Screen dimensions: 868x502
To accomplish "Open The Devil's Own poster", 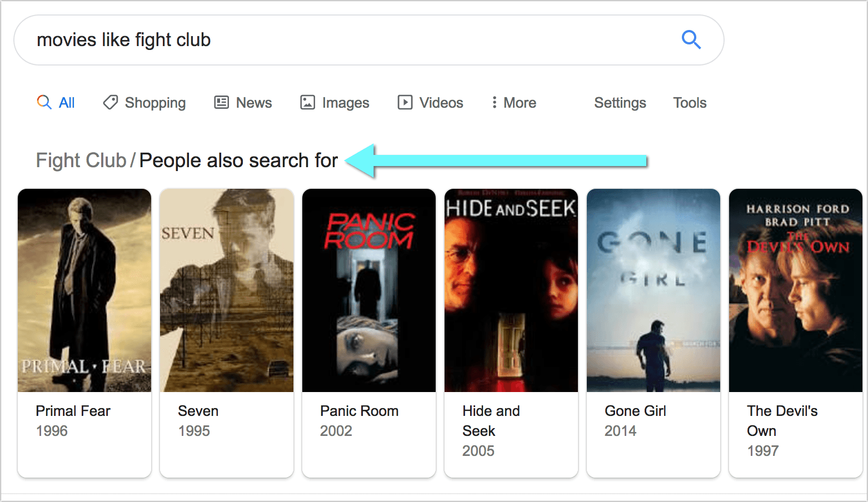I will point(796,290).
